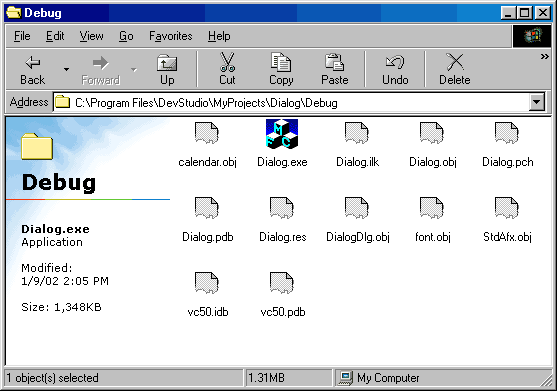
Task: Select the Dialog.res file icon
Action: tap(282, 208)
